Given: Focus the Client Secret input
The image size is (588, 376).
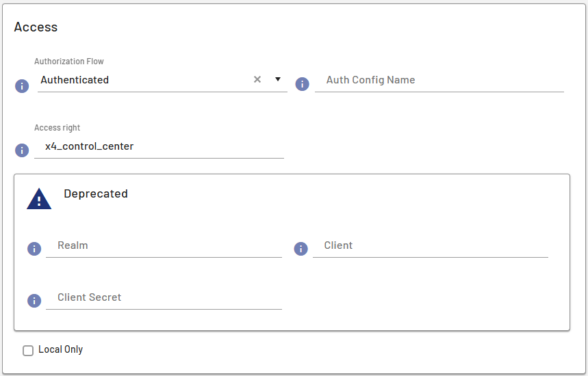Looking at the screenshot, I should [164, 298].
